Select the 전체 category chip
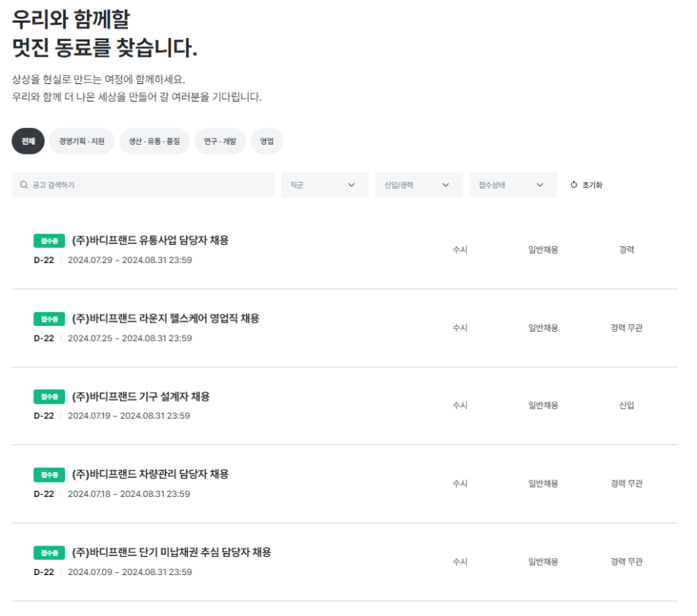This screenshot has height=616, width=697. pos(27,140)
